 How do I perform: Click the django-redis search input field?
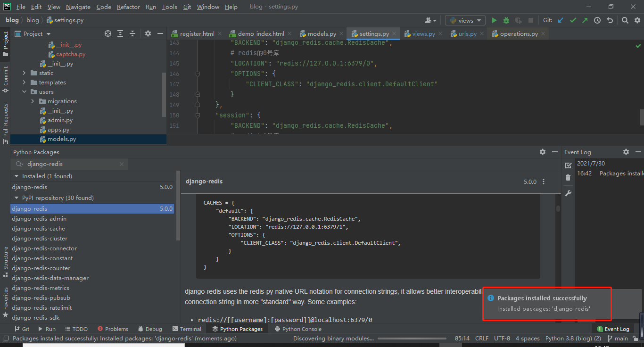69,164
